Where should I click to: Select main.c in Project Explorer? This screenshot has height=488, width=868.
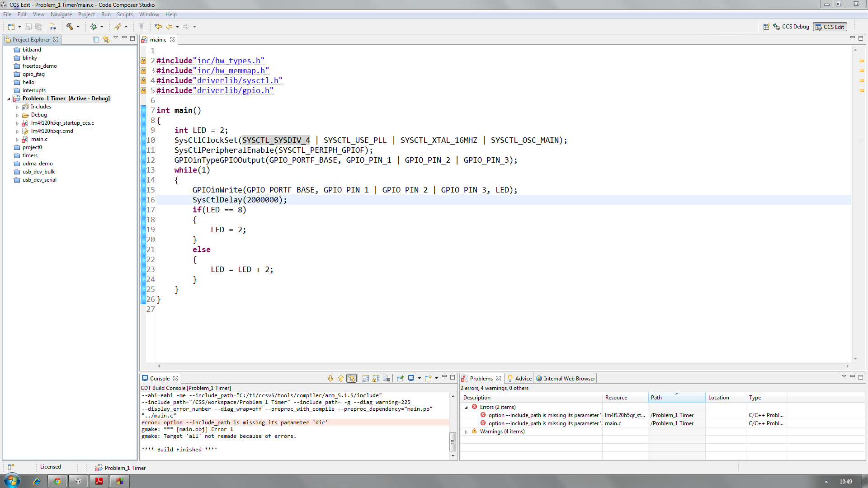point(39,139)
